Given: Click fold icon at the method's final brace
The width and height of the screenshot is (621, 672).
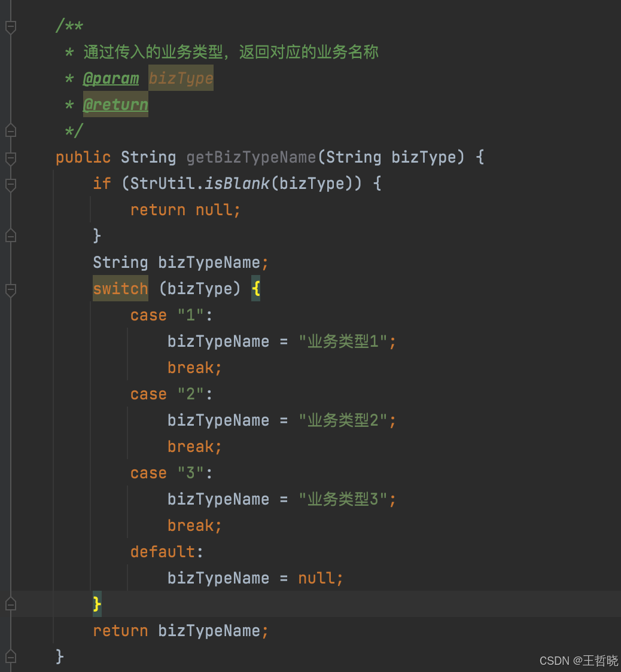Looking at the screenshot, I should (10, 656).
